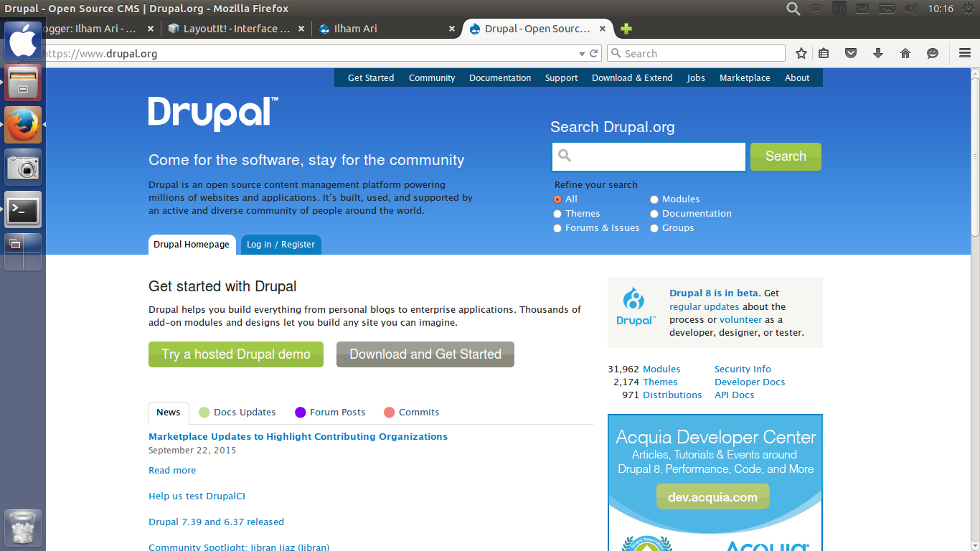
Task: Select the Groups search radio button
Action: [654, 228]
